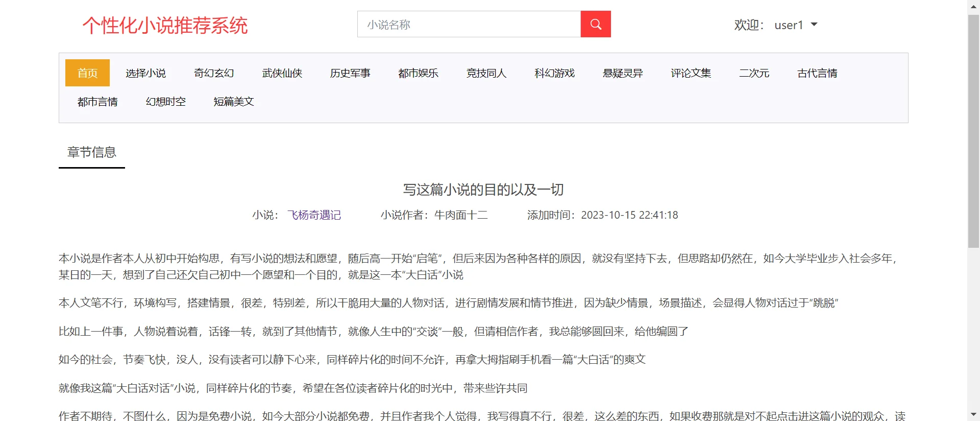This screenshot has height=421, width=980.
Task: Click the paragraph starting 本人文笔不行
Action: (x=449, y=303)
